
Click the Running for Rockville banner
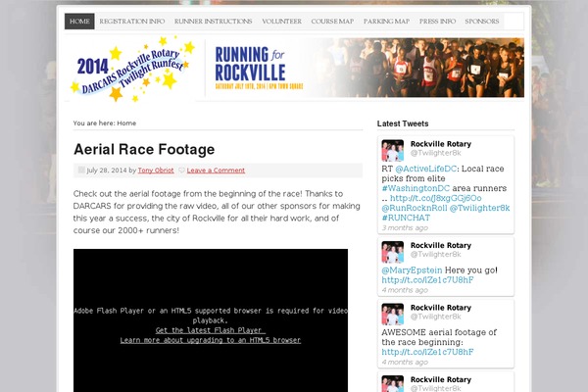[365, 68]
